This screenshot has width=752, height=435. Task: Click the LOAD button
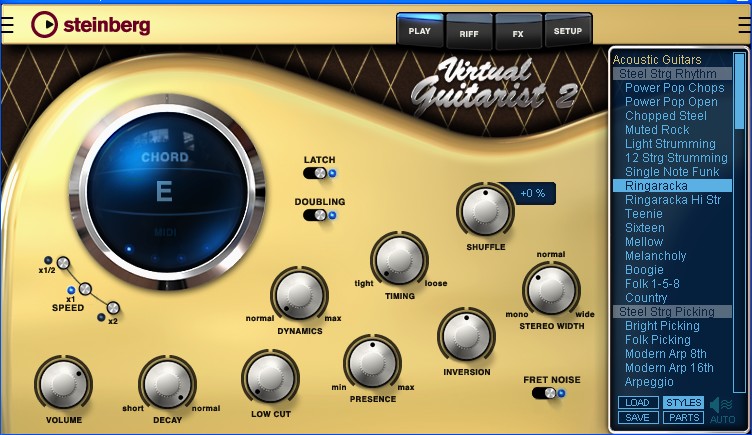click(x=637, y=402)
